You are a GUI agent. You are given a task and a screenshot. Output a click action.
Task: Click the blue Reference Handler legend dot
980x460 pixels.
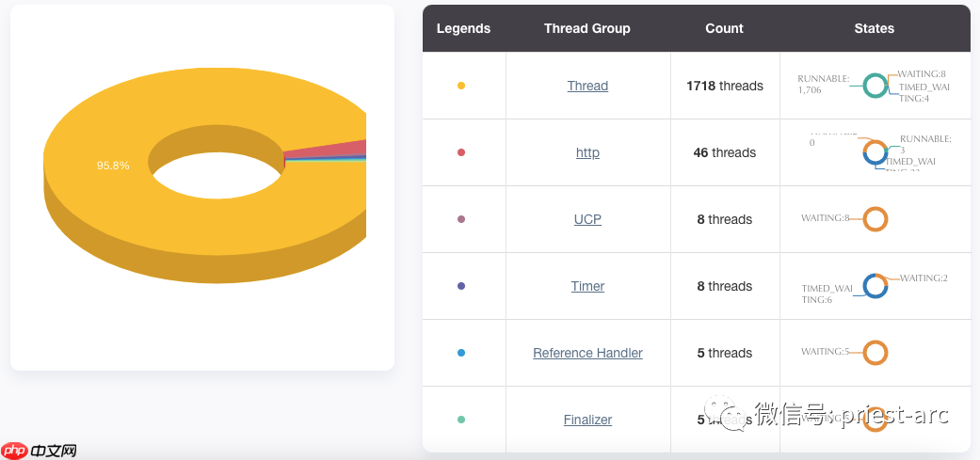point(461,354)
